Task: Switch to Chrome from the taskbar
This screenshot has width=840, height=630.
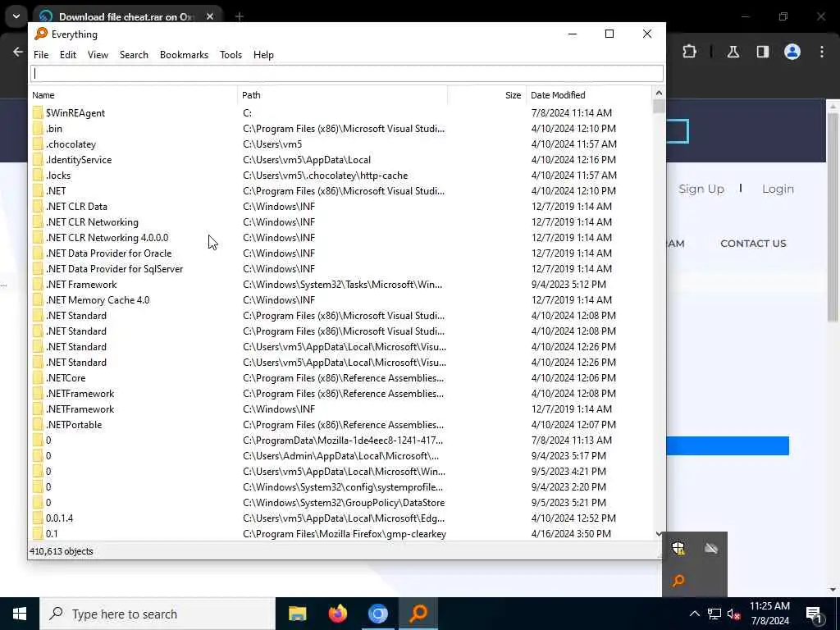Action: 377,614
